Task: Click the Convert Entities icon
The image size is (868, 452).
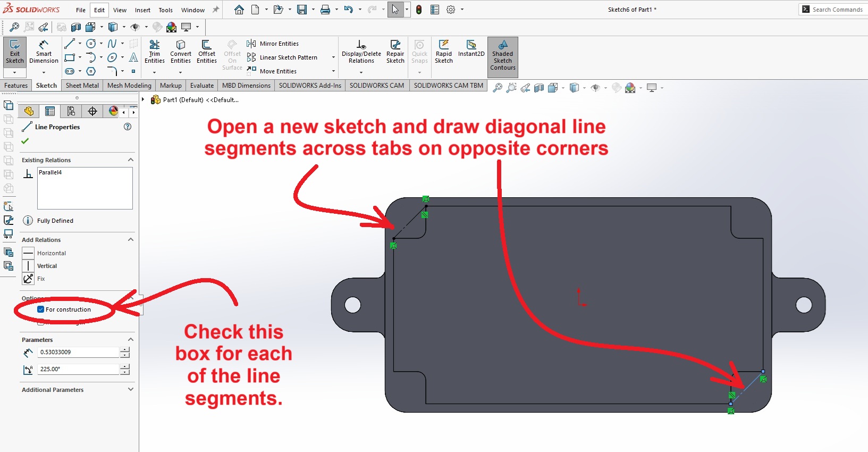Action: (x=181, y=52)
